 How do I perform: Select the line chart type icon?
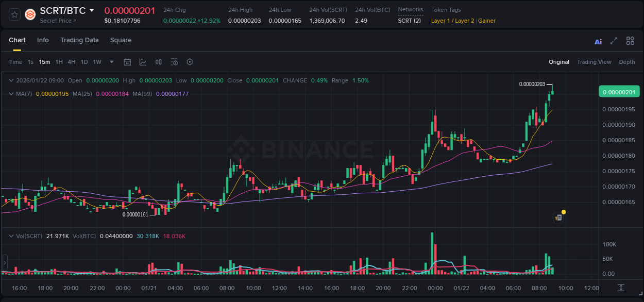coord(143,62)
